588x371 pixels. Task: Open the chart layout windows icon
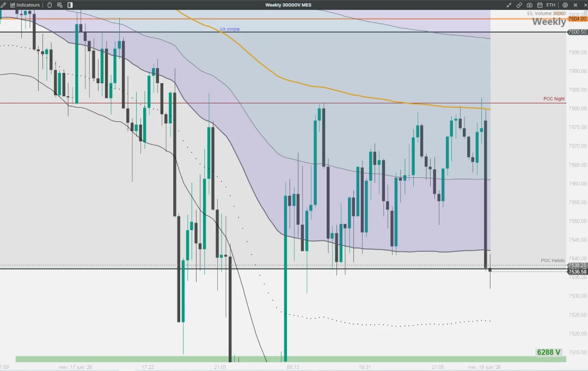tap(60, 5)
